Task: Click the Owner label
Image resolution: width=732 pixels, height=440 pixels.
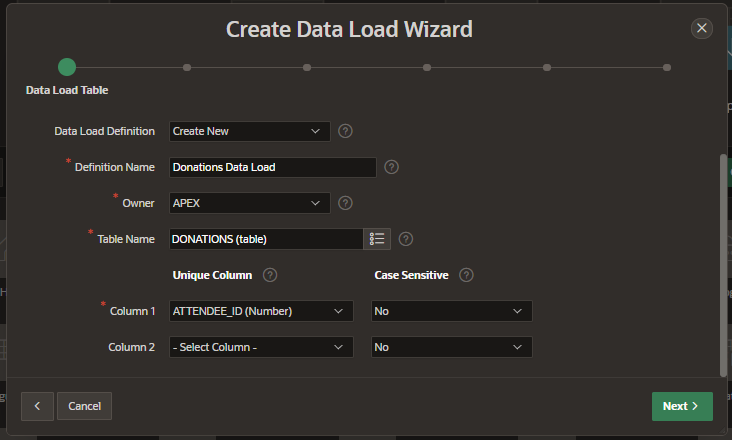Action: 138,203
